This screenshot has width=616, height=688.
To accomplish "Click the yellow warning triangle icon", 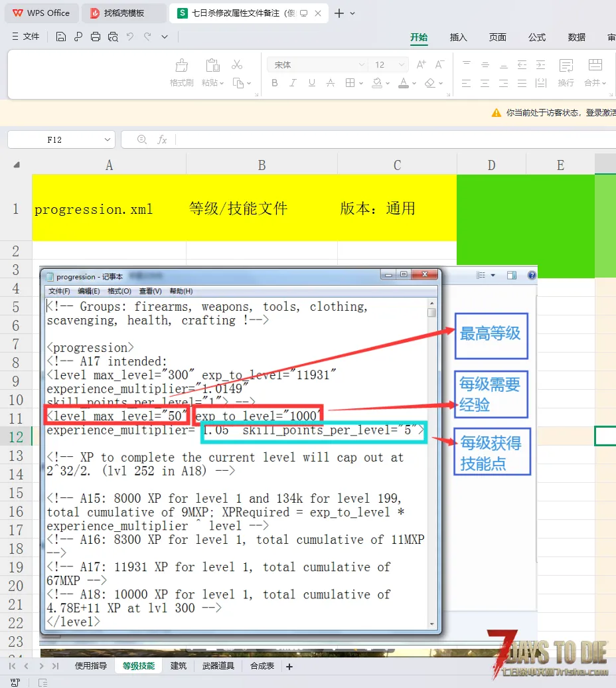I will 497,113.
